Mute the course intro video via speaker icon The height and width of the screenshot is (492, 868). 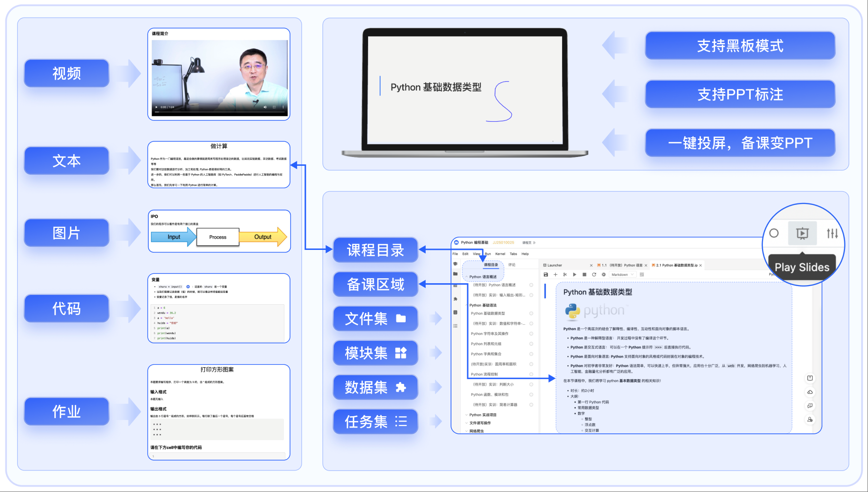coord(265,107)
